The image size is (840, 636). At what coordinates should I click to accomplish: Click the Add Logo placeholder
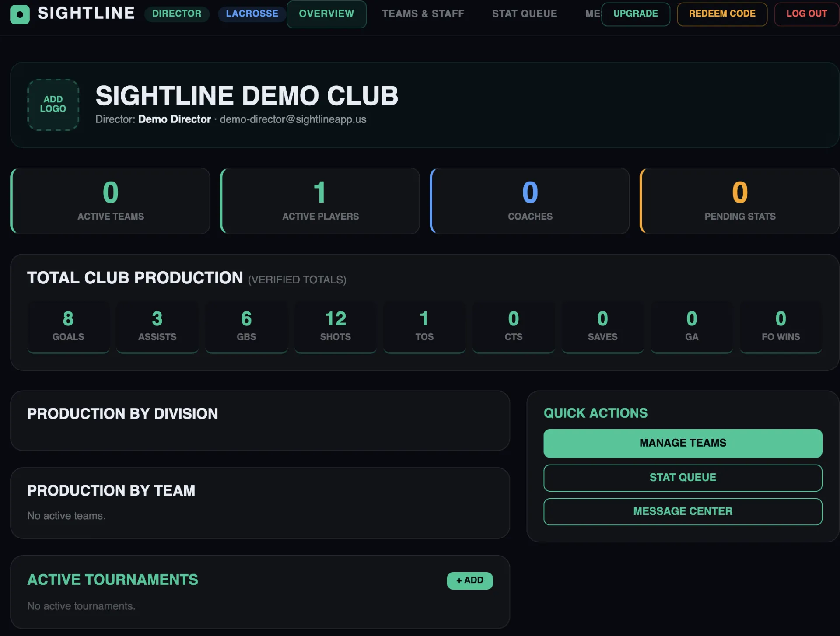[53, 105]
